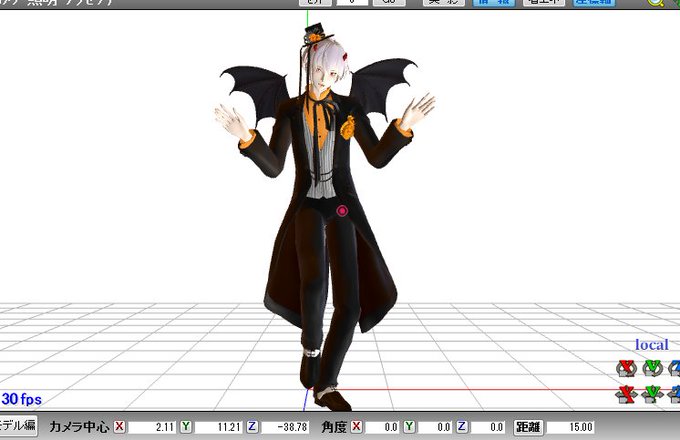Click the green Y-axis move icon

pos(653,394)
